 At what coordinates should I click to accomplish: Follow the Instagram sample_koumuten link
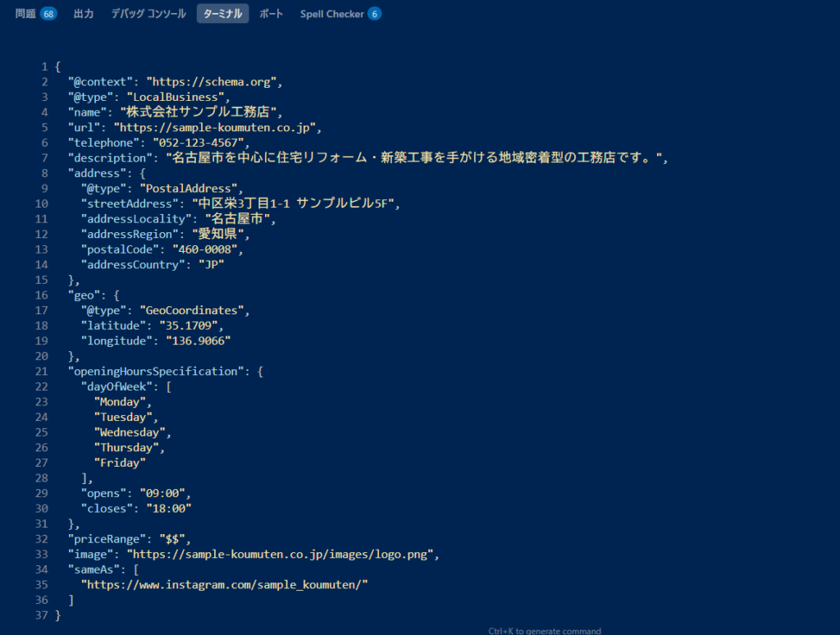(x=224, y=584)
